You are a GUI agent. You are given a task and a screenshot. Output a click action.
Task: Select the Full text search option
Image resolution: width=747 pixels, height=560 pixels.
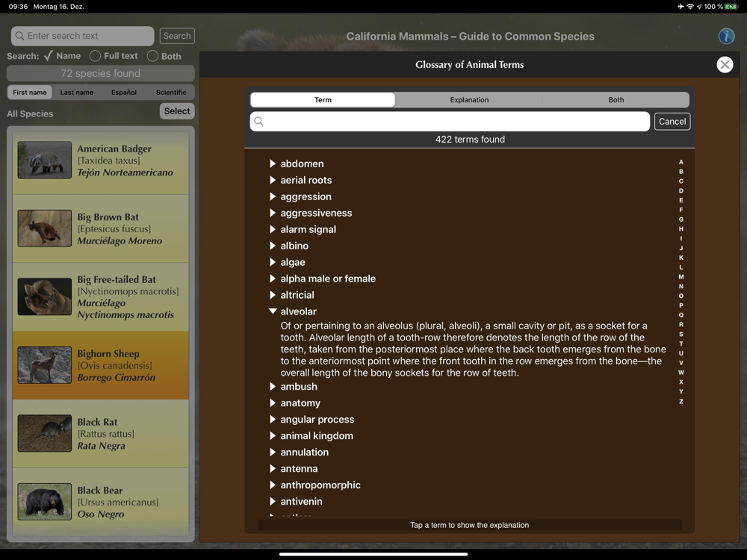tap(114, 56)
